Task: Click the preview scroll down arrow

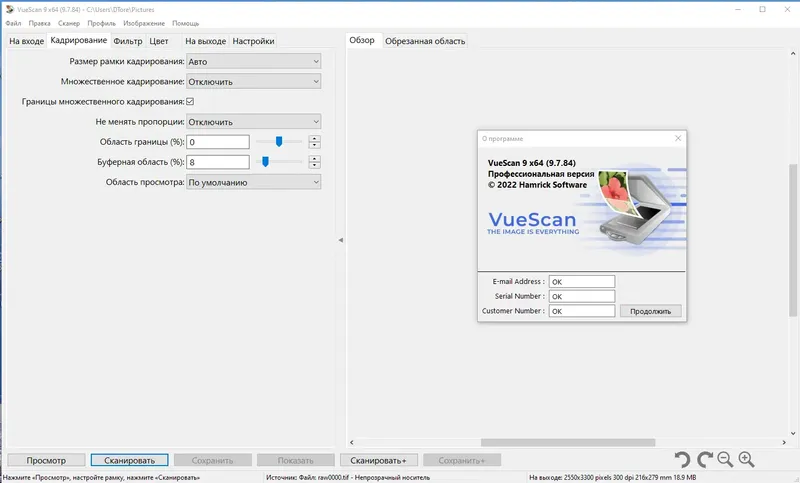Action: tap(793, 434)
